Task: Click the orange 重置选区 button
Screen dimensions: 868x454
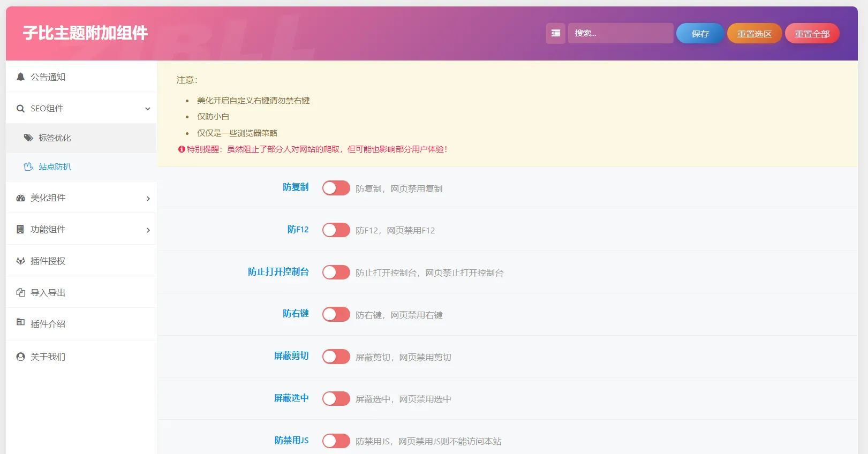Action: coord(754,34)
